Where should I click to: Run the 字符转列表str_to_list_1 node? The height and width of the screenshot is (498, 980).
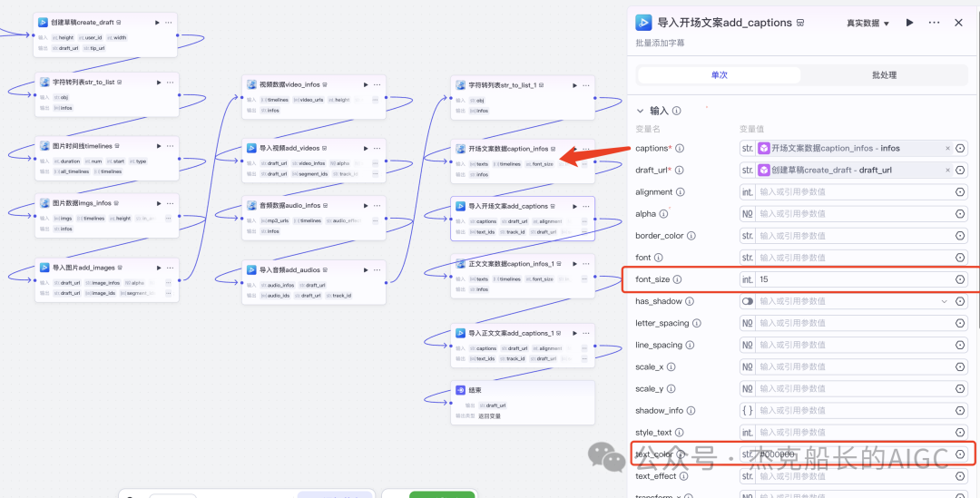574,85
